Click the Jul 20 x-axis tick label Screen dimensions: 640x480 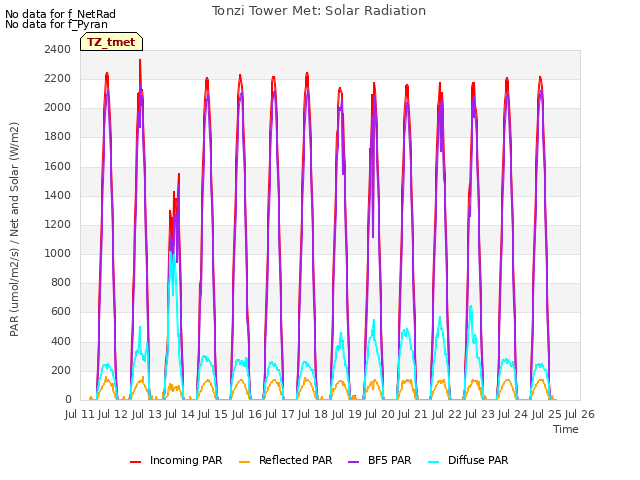(x=380, y=414)
